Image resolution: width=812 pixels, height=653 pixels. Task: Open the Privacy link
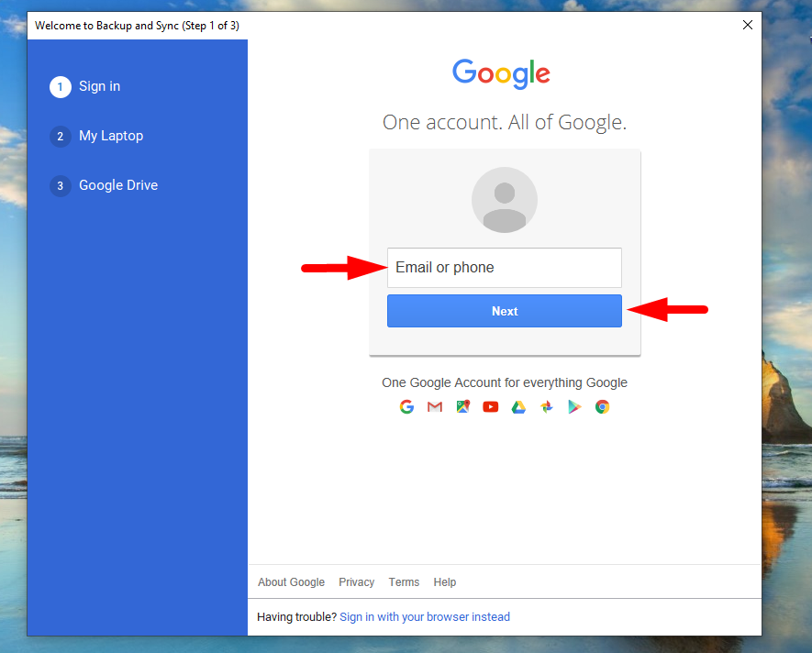pyautogui.click(x=356, y=582)
